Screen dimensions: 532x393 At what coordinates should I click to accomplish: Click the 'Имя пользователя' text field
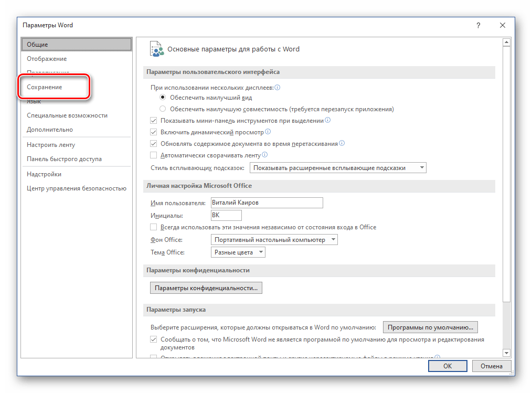266,203
